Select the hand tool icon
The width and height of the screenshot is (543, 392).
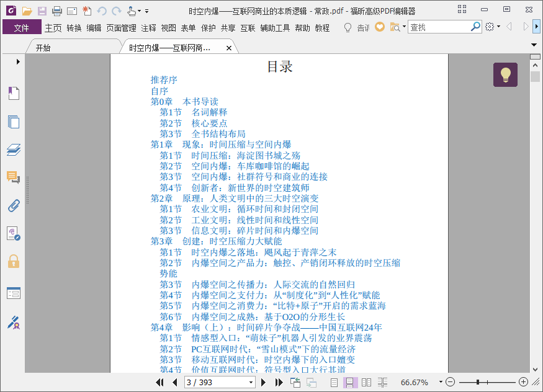[x=132, y=11]
